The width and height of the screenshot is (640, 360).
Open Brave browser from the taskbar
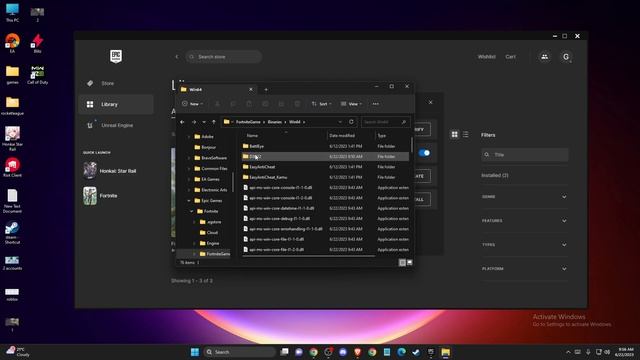[358, 352]
